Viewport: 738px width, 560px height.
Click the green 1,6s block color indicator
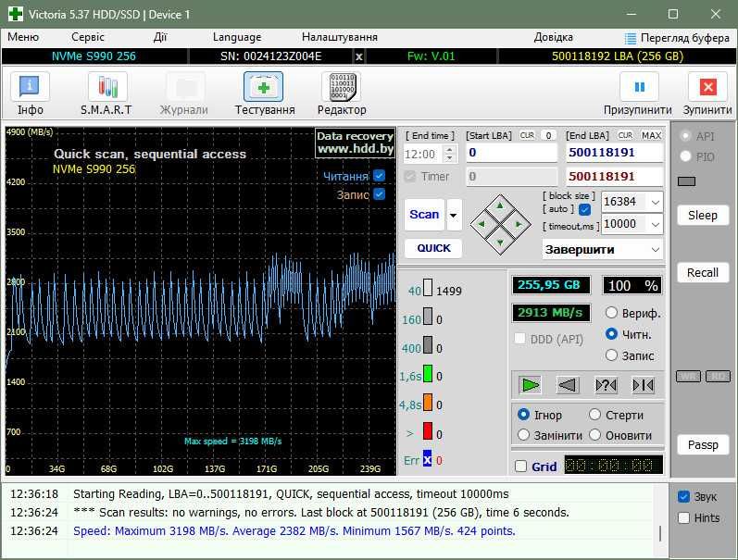[428, 374]
